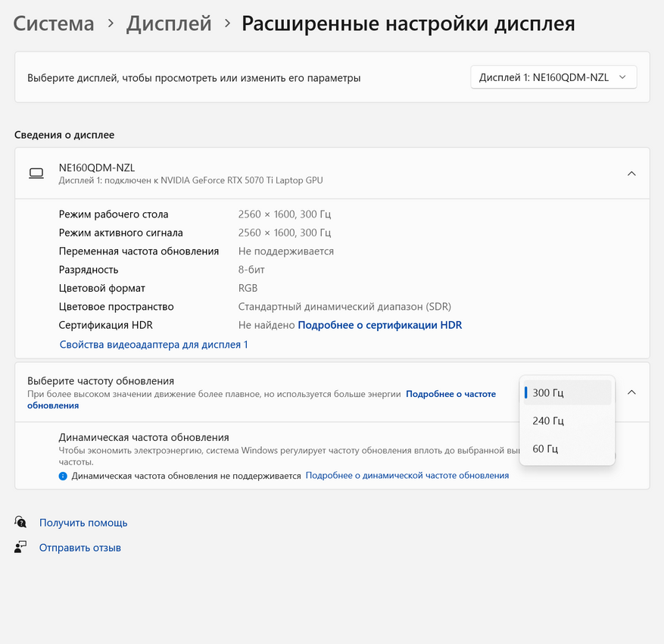Click Не поддерживается value
664x644 pixels.
point(286,252)
